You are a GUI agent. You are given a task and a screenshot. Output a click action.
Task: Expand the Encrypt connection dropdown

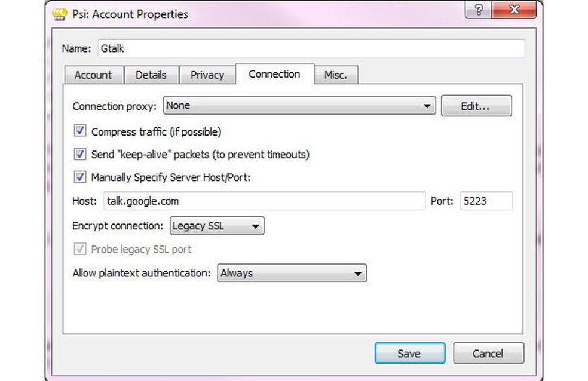click(x=217, y=226)
